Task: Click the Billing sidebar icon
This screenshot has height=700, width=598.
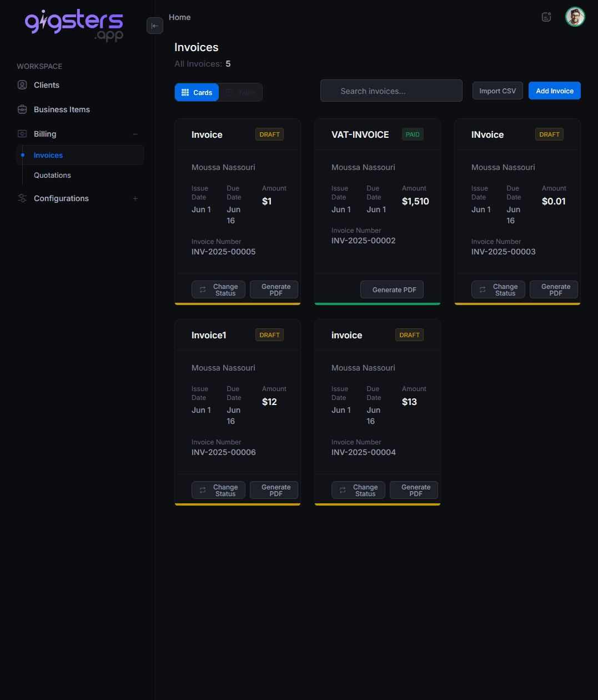Action: point(22,134)
